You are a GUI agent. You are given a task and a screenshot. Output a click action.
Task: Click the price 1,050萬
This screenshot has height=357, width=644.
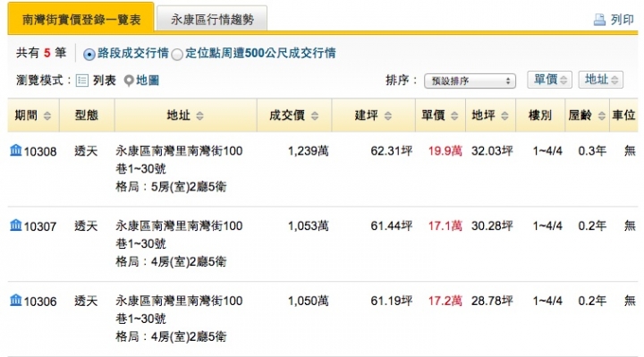click(308, 302)
